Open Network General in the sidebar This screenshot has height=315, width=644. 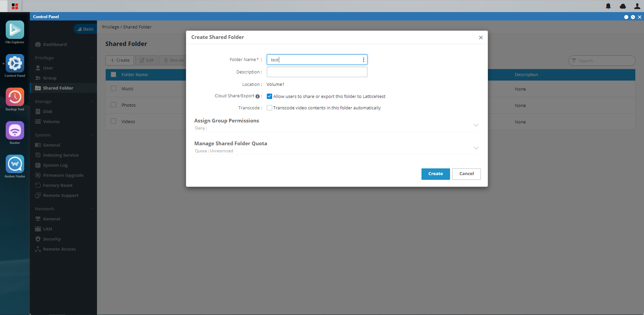[x=63, y=219]
